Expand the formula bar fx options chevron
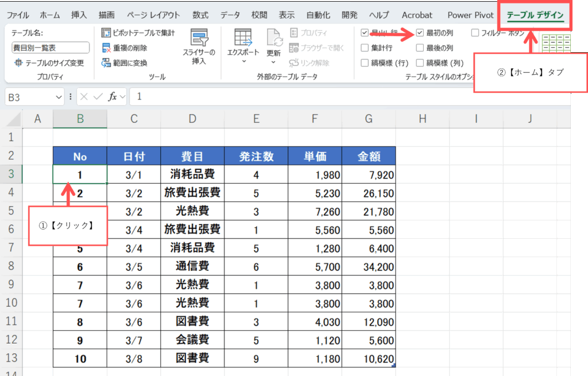Viewport: 588px width, 376px height. [x=123, y=97]
